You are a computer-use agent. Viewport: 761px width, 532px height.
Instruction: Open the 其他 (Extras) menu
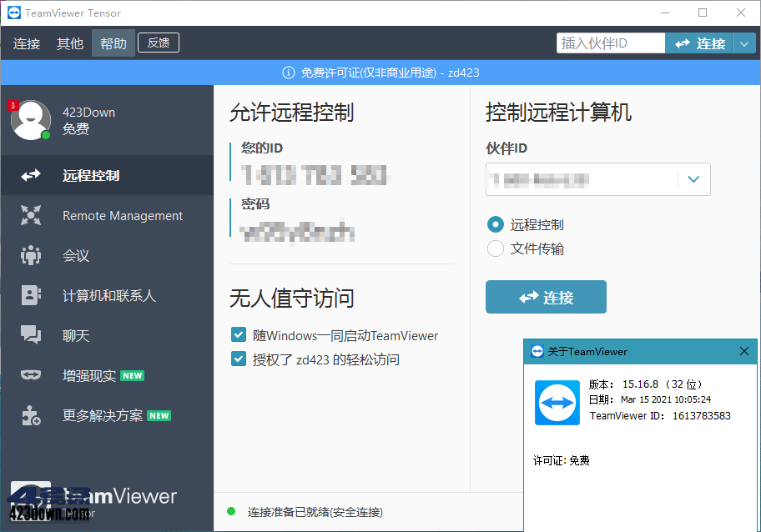click(70, 43)
